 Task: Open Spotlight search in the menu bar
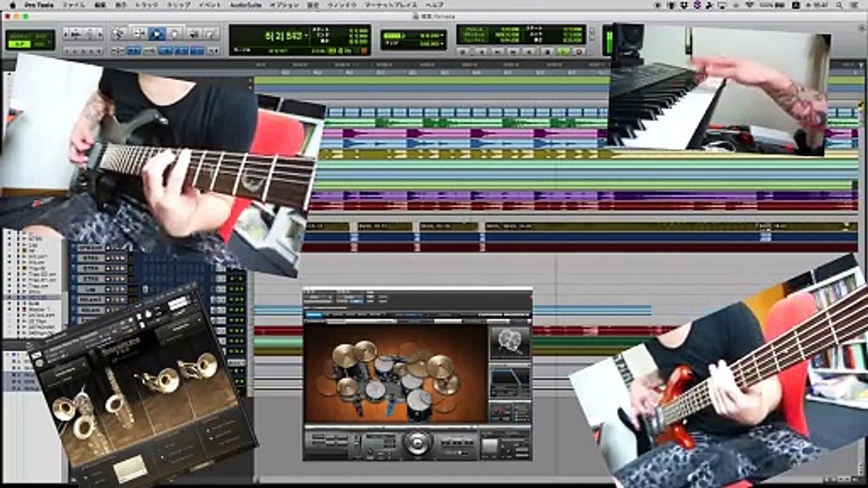841,5
